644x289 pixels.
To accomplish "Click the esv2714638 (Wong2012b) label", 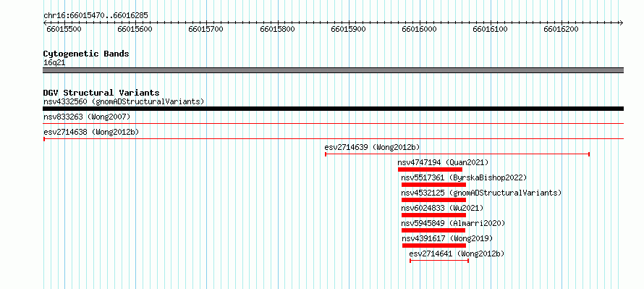I will [91, 132].
